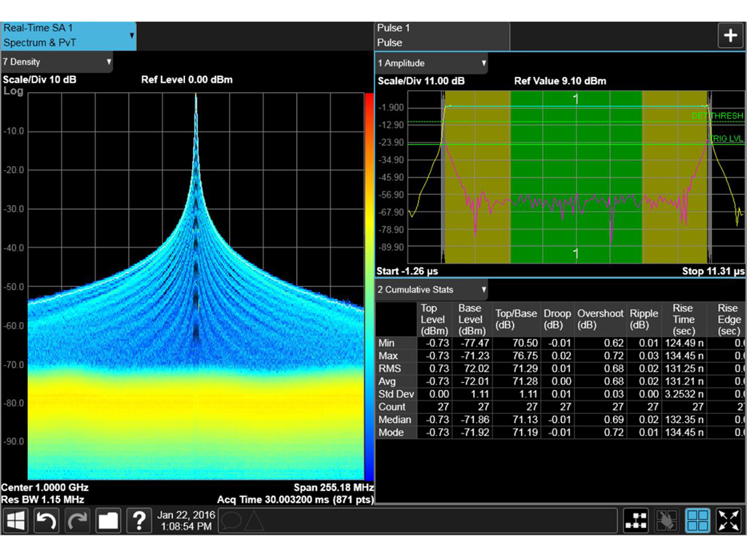The width and height of the screenshot is (747, 560).
Task: Expand the 1 Amplitude window dropdown
Action: [x=431, y=63]
